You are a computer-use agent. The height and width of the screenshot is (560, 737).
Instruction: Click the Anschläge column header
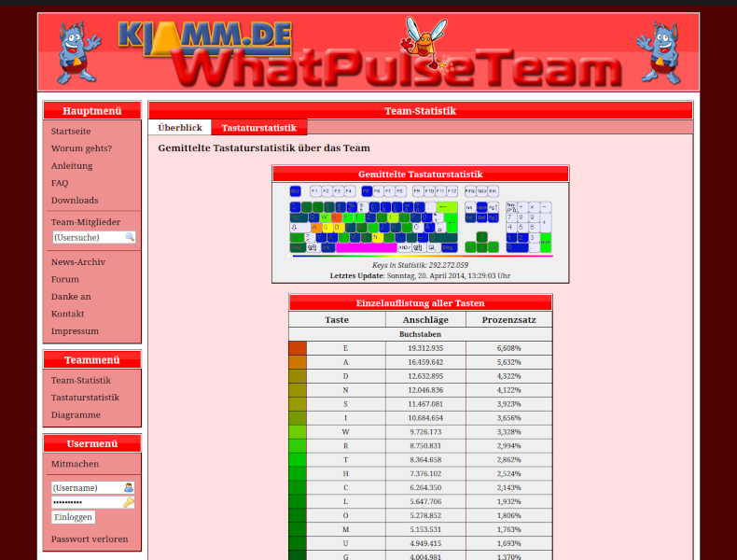click(425, 320)
